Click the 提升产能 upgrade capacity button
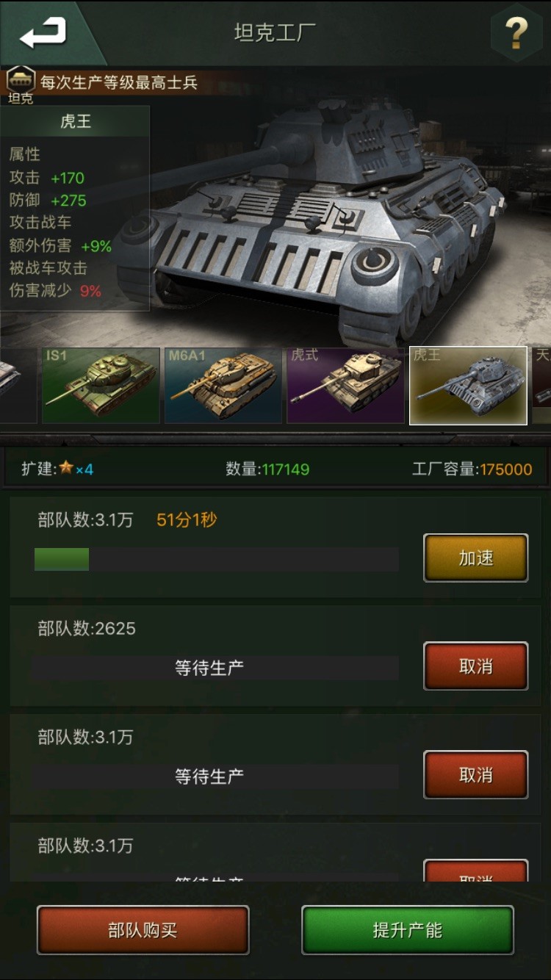551x980 pixels. tap(407, 930)
